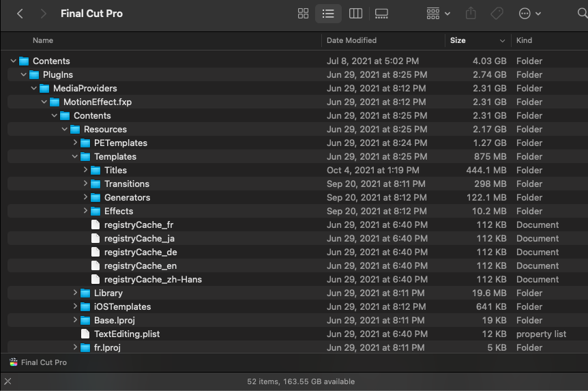Select the Generators folder icon
The width and height of the screenshot is (588, 391).
[x=95, y=197]
